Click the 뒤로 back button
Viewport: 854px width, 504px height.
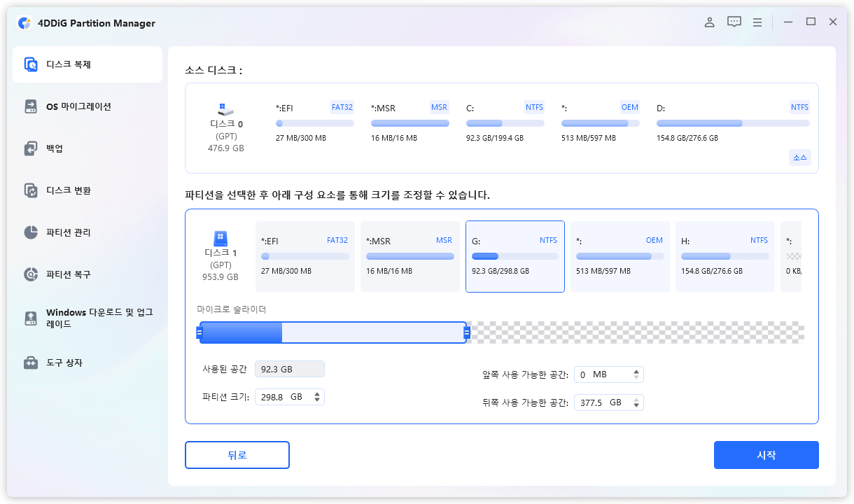click(x=237, y=455)
